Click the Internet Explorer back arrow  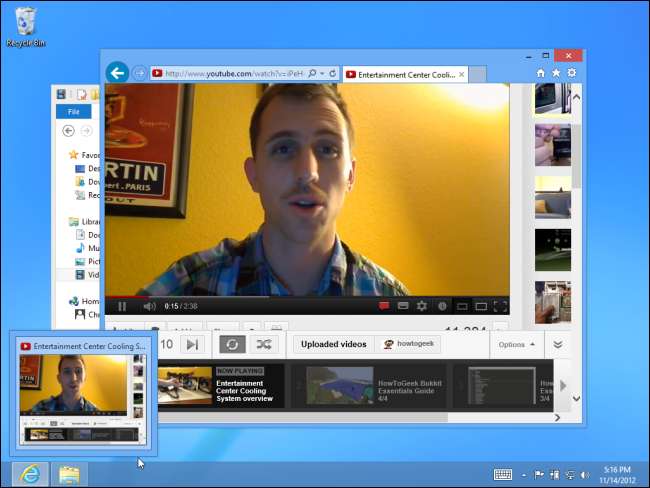[117, 73]
